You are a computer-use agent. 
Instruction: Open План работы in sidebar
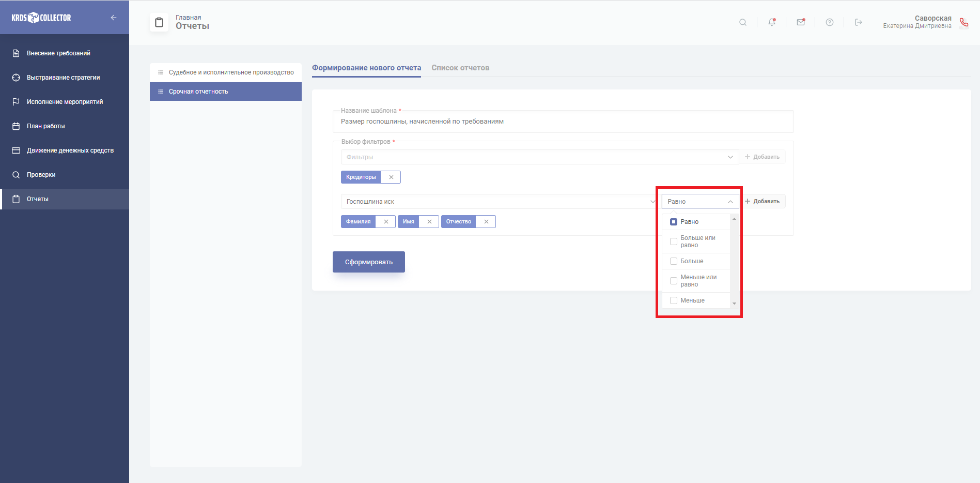pos(65,126)
